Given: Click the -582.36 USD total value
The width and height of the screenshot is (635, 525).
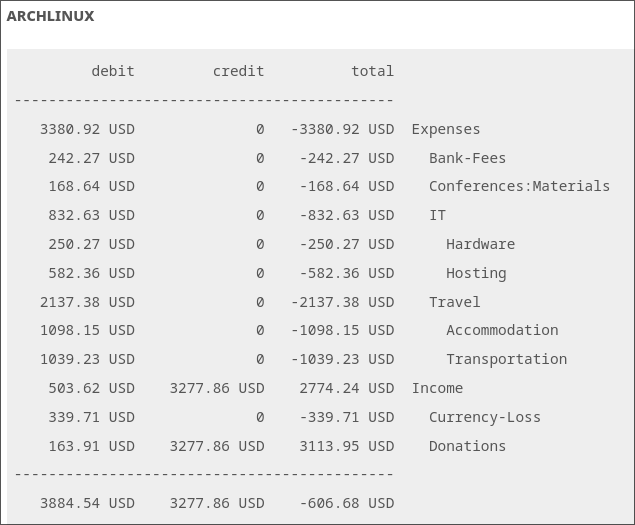Looking at the screenshot, I should [x=347, y=273].
